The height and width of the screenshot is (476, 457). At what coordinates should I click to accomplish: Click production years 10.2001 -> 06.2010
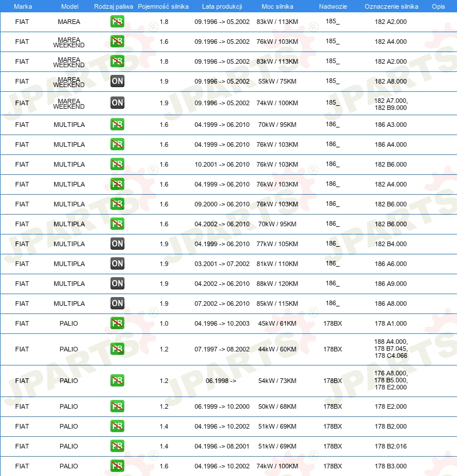click(x=222, y=164)
